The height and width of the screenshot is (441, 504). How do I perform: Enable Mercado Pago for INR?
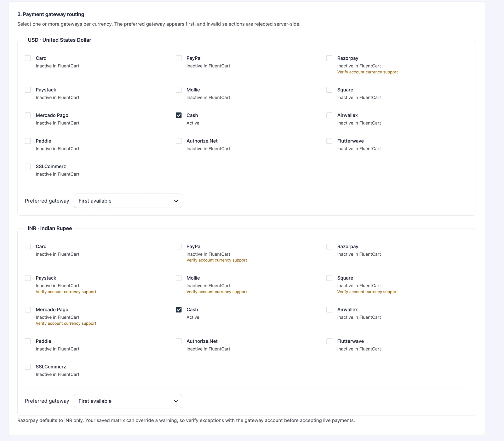pyautogui.click(x=28, y=310)
